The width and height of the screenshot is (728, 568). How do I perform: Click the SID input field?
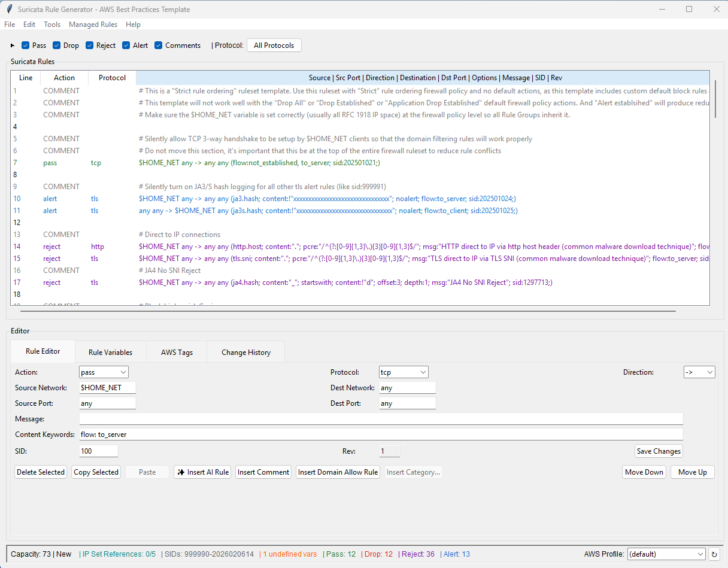pos(99,451)
